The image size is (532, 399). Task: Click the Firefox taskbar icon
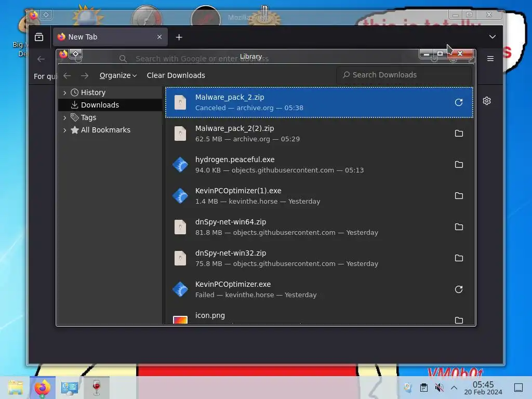pos(42,388)
